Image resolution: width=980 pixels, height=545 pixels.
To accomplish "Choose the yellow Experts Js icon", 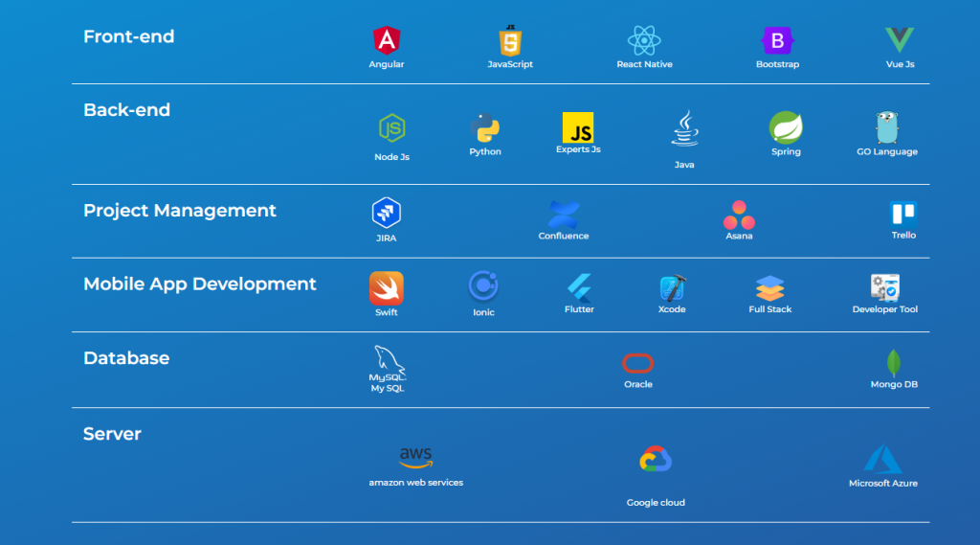I will [x=578, y=127].
